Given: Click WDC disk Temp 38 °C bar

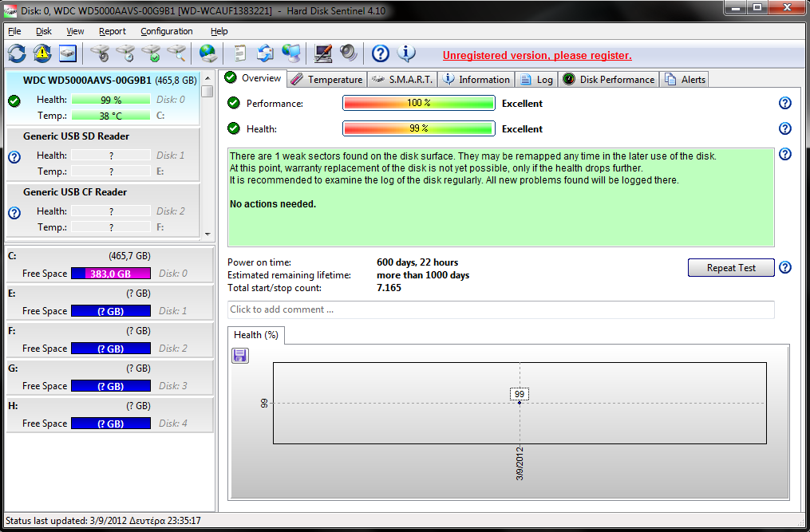Looking at the screenshot, I should click(x=111, y=116).
